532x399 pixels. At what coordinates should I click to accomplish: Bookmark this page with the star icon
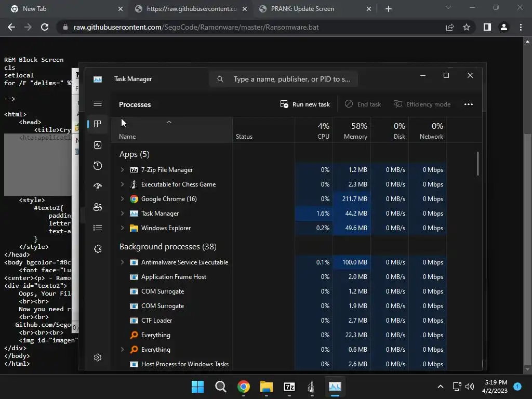467,27
